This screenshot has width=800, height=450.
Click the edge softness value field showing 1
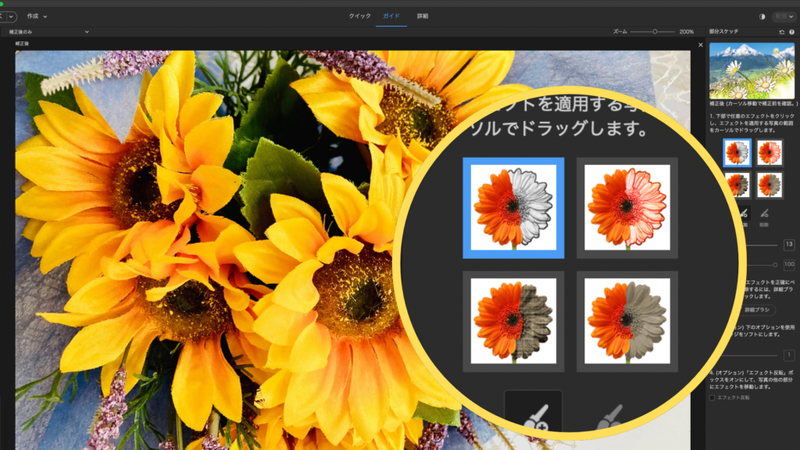789,355
